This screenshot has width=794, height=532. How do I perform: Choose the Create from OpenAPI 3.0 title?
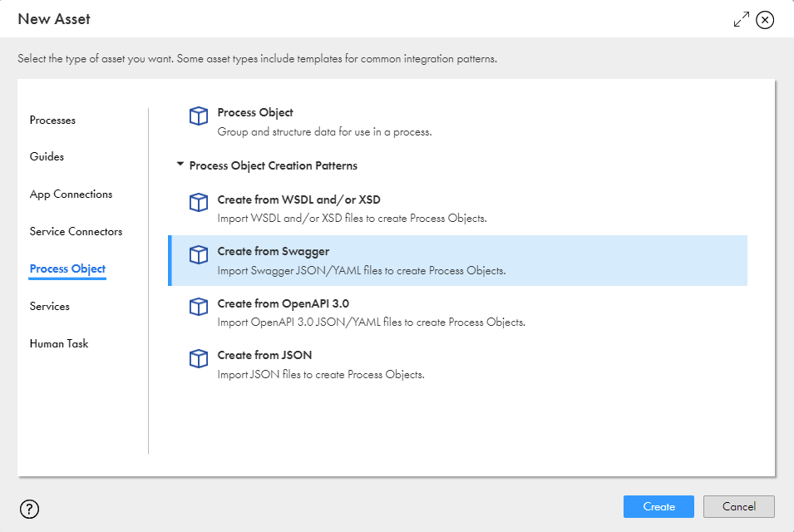coord(283,303)
